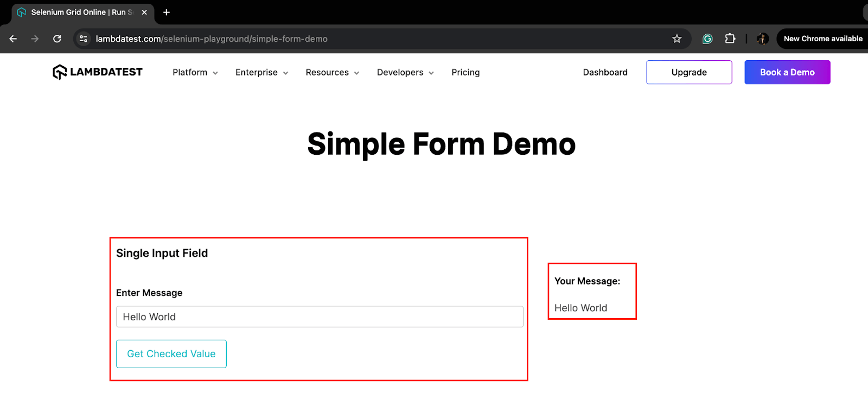Expand the Enterprise menu
Screen dimensions: 868x417
pos(262,72)
